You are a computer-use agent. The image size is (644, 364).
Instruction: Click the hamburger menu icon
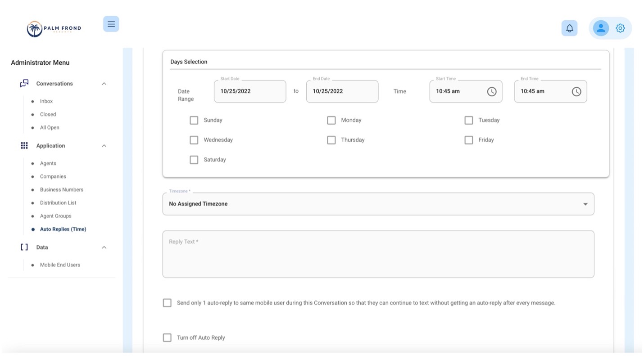[x=111, y=24]
